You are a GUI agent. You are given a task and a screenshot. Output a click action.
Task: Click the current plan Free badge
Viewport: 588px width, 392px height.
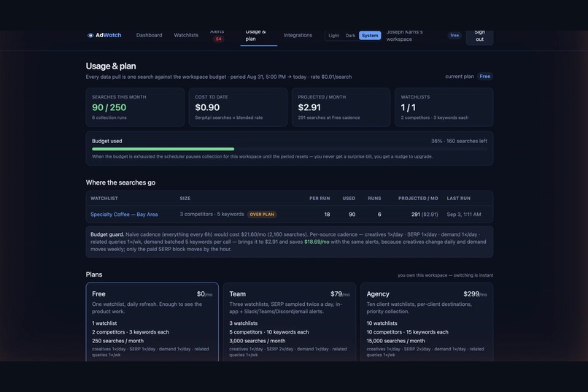pyautogui.click(x=485, y=77)
